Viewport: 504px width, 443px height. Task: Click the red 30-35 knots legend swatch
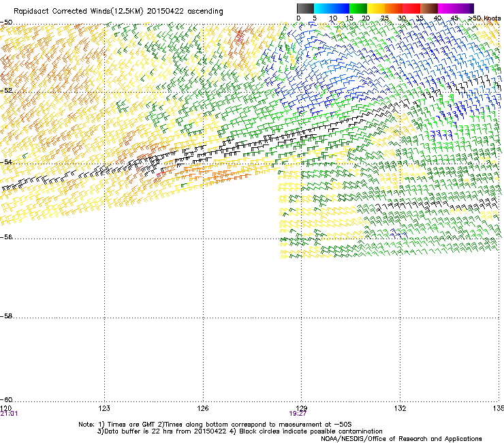pos(411,8)
